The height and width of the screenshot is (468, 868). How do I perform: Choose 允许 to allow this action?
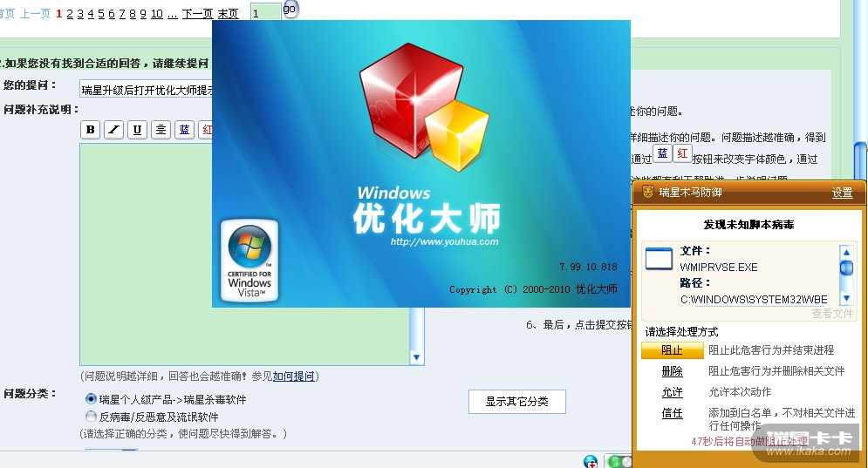coord(672,392)
